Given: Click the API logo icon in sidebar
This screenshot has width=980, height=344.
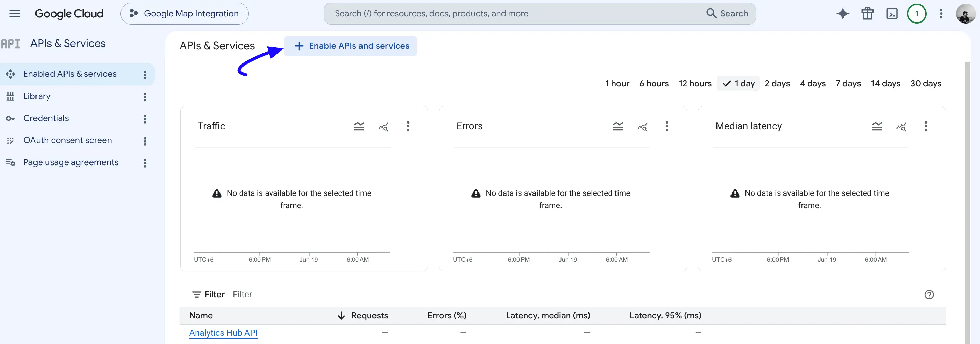Looking at the screenshot, I should tap(11, 44).
